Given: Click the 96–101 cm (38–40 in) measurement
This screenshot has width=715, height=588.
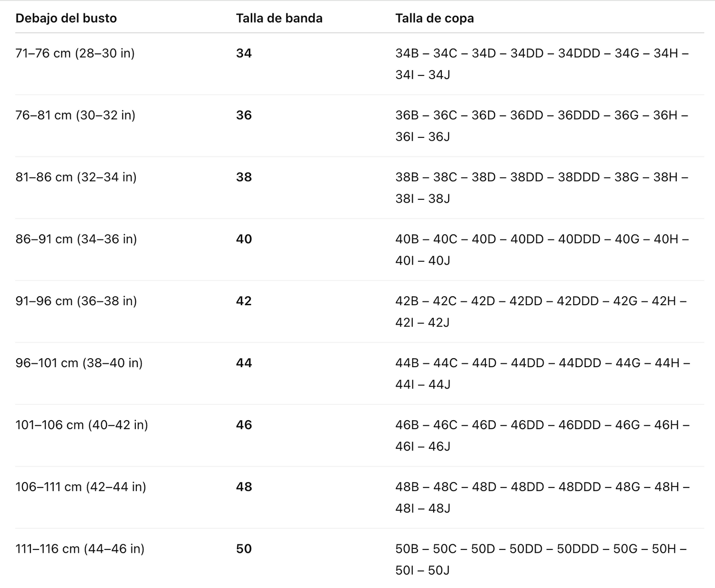Looking at the screenshot, I should (x=79, y=363).
